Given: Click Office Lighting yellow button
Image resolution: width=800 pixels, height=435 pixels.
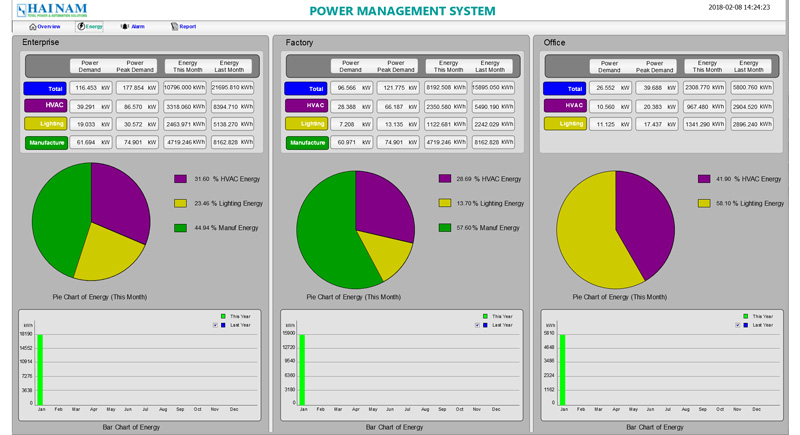Looking at the screenshot, I should point(565,124).
